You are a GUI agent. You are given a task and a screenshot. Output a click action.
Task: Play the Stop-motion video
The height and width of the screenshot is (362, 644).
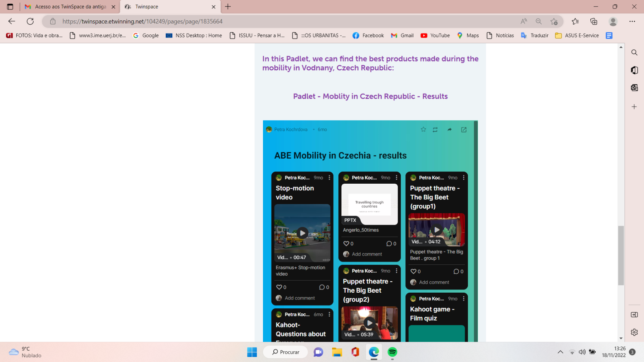point(302,233)
